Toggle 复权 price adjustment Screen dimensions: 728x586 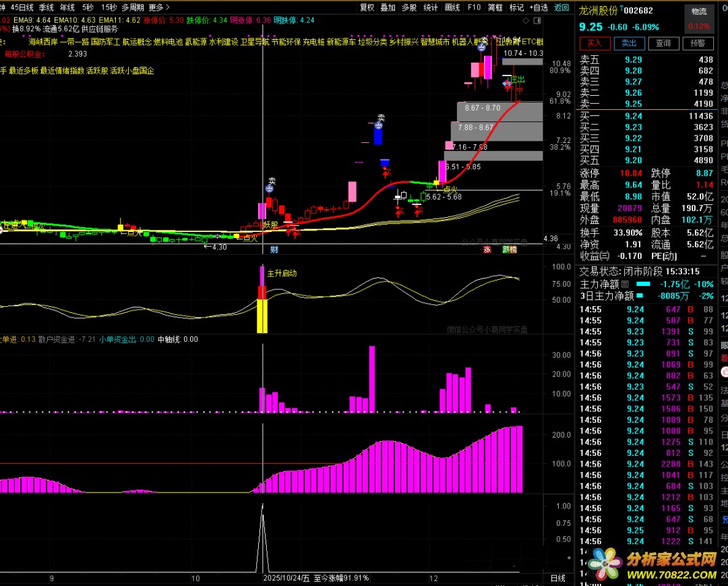(367, 7)
